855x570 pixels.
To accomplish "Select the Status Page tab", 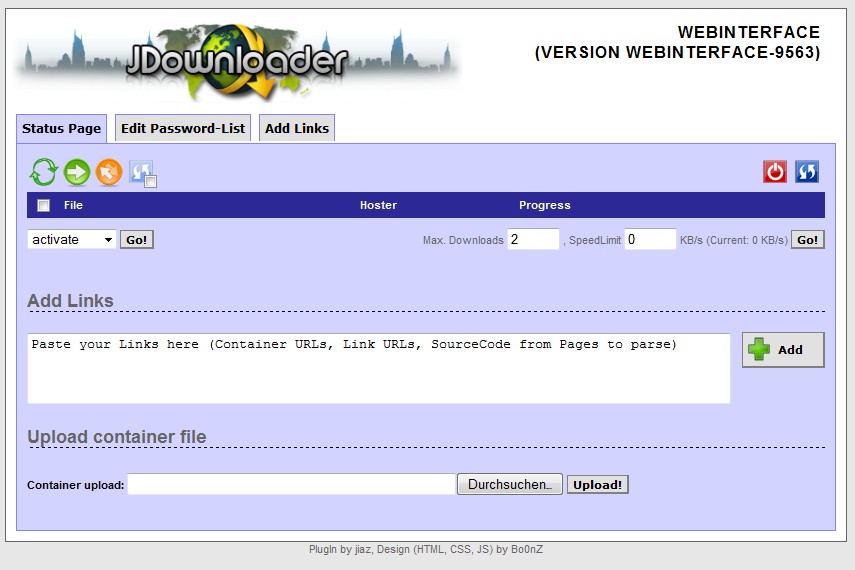I will coord(61,128).
